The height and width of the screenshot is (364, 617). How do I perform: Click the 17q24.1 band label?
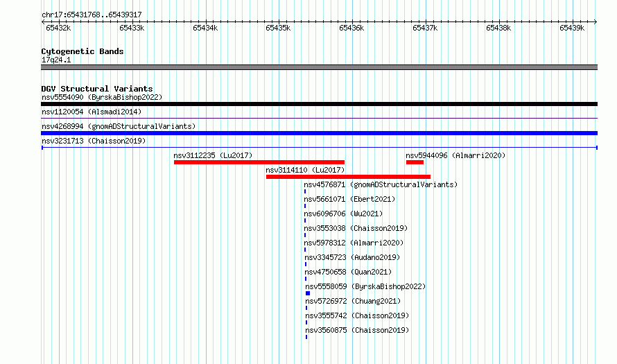click(x=56, y=60)
